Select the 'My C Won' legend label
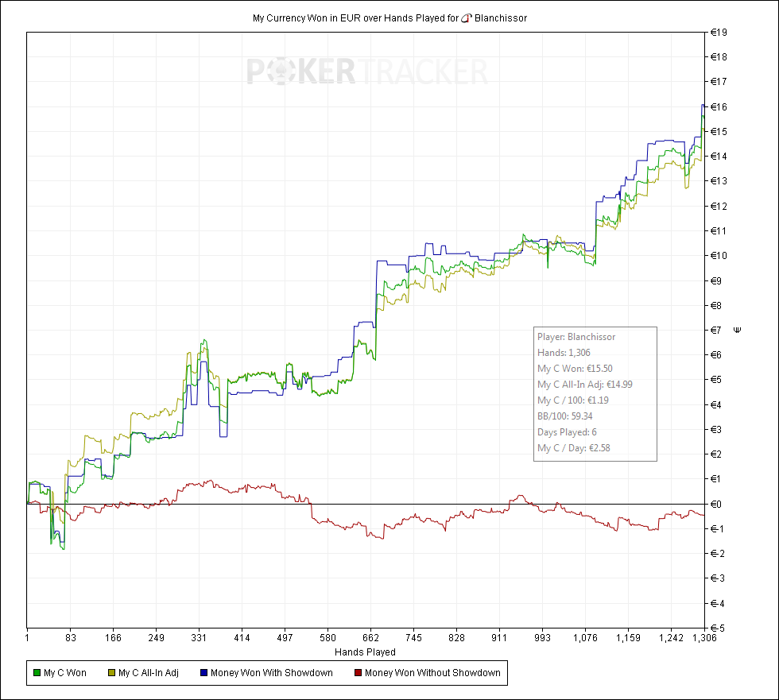Viewport: 779px width, 700px height. point(65,673)
